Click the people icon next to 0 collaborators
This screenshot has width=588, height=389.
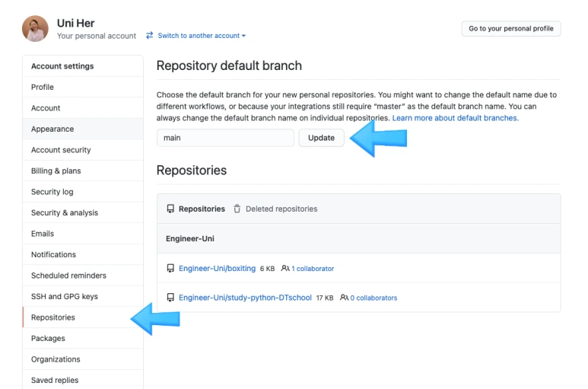click(344, 298)
